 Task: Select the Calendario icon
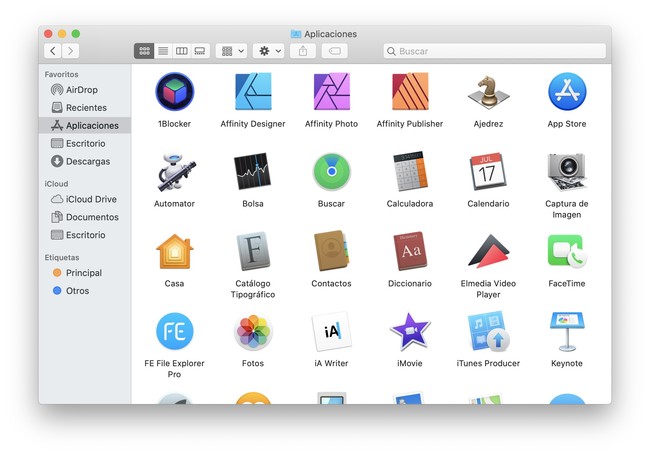488,171
